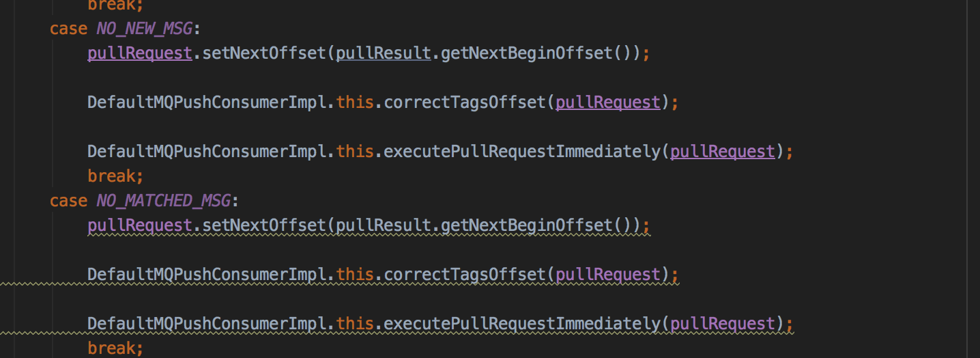Screen dimensions: 980x358
Task: Click getNextBeginOffset call in the NO_MATCHED_MSG block
Action: (526, 225)
